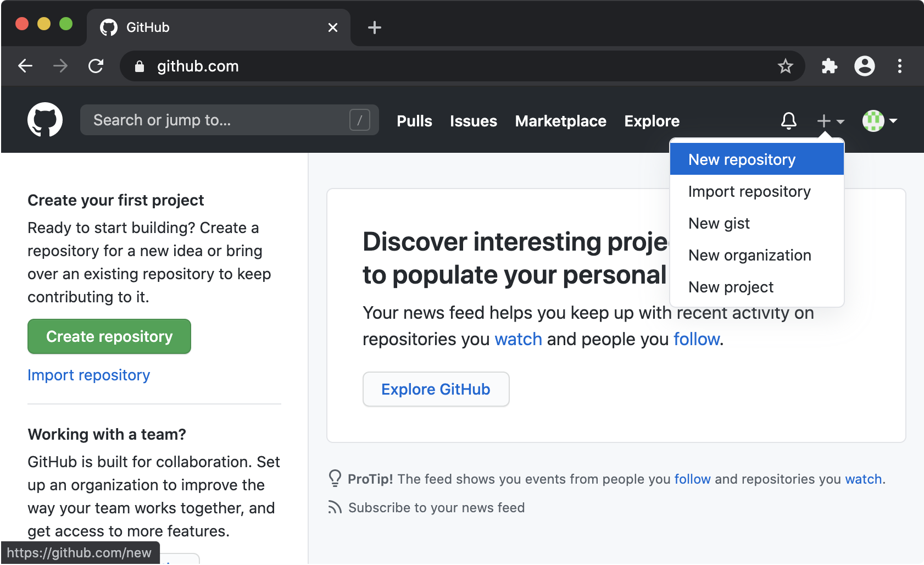Click the Chrome profile account icon
This screenshot has width=924, height=565.
[865, 66]
